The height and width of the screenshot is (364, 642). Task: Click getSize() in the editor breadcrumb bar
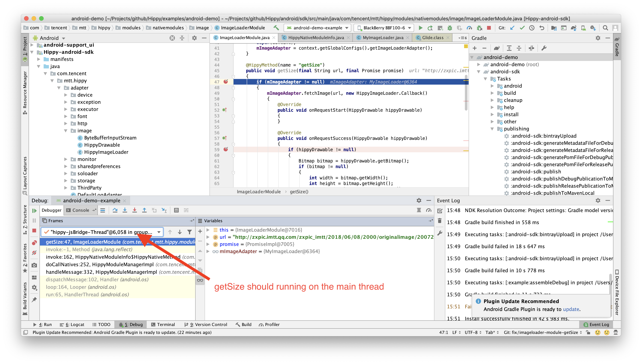(x=299, y=192)
